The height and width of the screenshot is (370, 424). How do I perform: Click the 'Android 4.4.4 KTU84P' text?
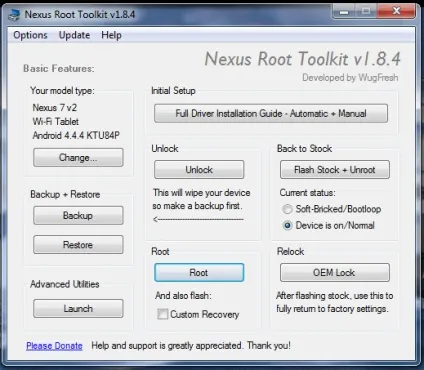click(76, 135)
